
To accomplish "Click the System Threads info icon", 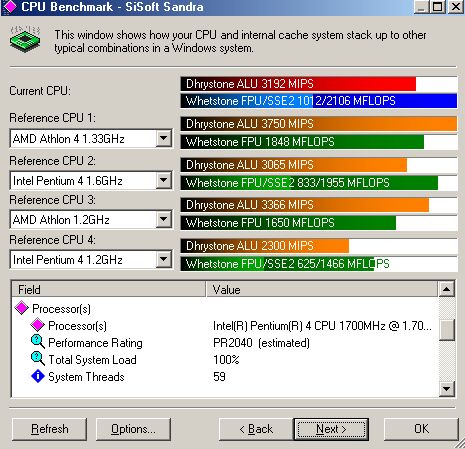I will tap(38, 376).
